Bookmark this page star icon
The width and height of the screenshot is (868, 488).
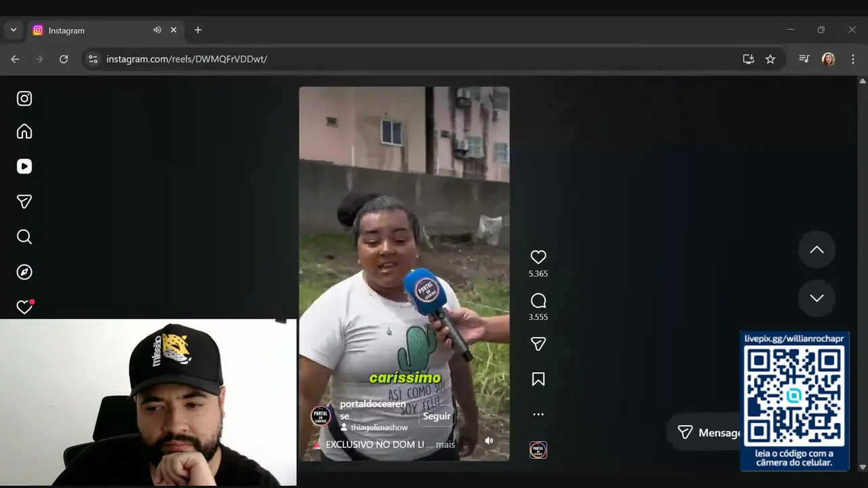[770, 59]
